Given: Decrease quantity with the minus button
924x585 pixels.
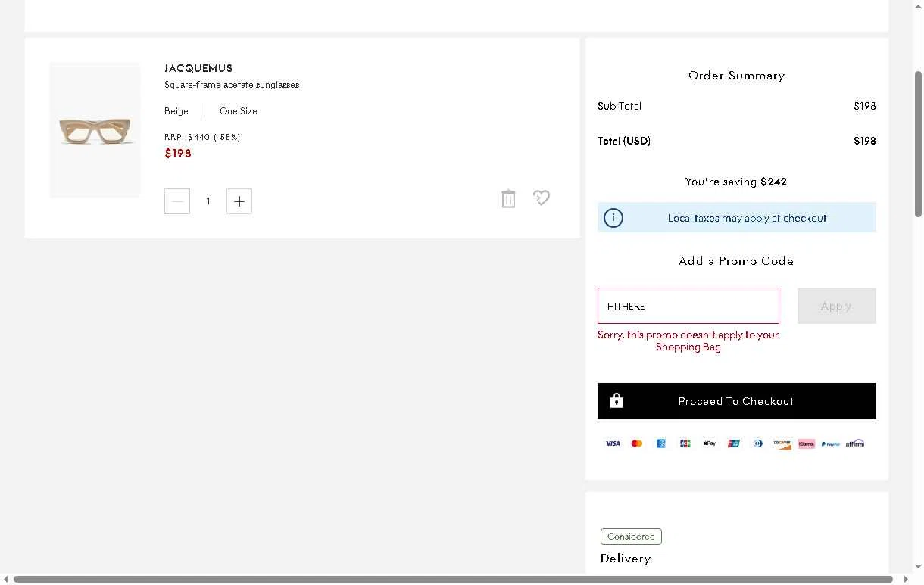Looking at the screenshot, I should click(x=177, y=201).
